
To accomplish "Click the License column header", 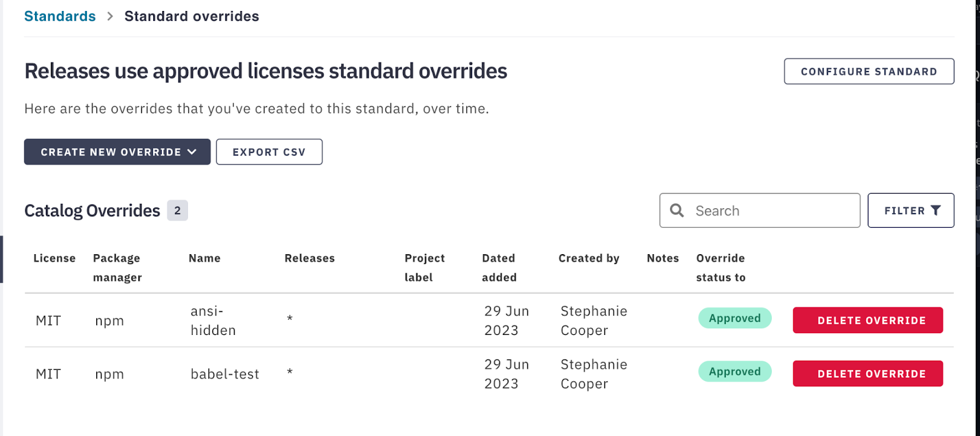I will (x=55, y=258).
